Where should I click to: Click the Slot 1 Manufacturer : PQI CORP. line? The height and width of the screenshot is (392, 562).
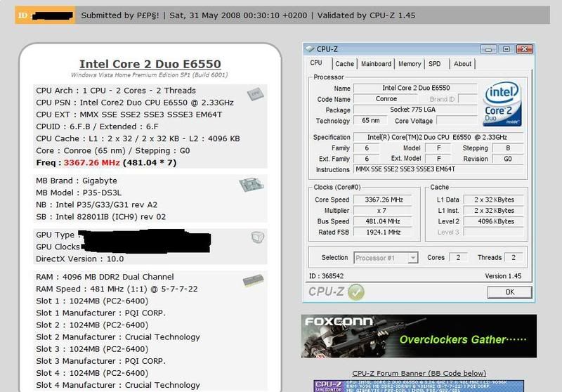click(x=100, y=313)
